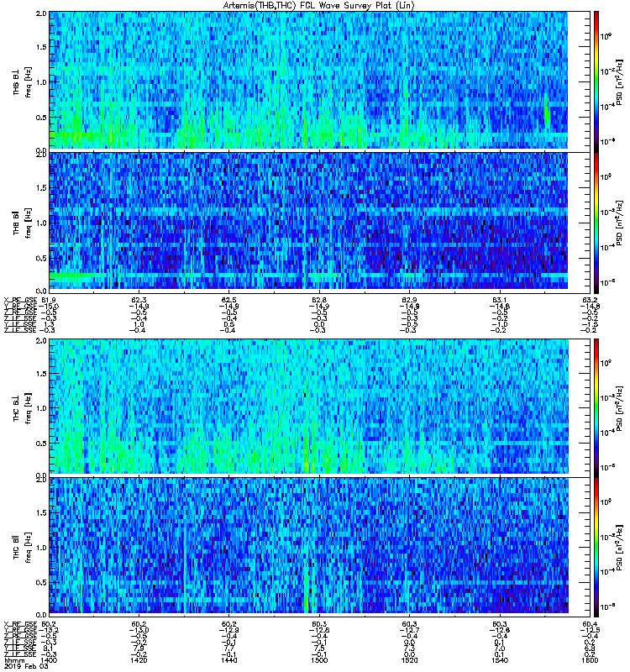Click the color bar beside the THC B-perpendicular panel
Image resolution: width=630 pixels, height=672 pixels.
coord(596,407)
